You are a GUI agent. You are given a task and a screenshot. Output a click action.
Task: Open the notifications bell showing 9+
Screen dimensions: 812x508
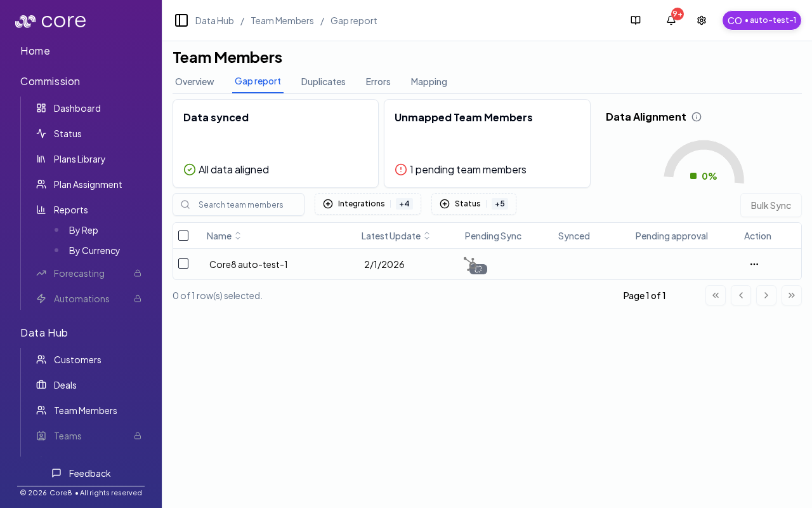click(670, 20)
